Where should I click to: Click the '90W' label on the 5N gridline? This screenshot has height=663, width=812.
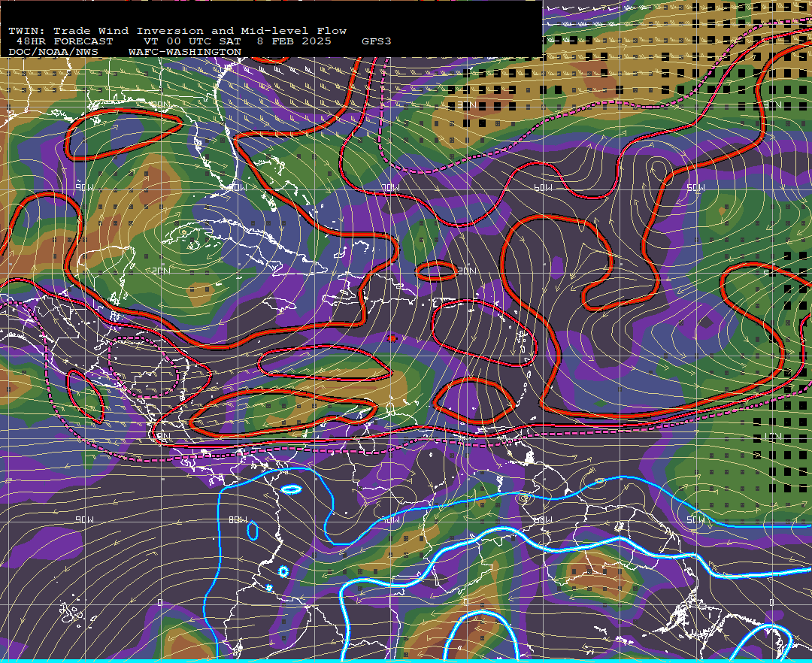pyautogui.click(x=85, y=519)
